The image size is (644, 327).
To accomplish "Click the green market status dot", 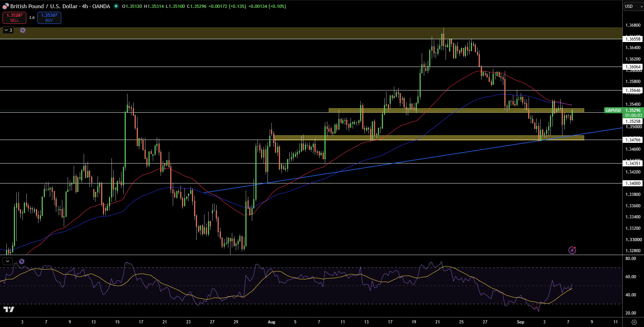I will [x=116, y=6].
